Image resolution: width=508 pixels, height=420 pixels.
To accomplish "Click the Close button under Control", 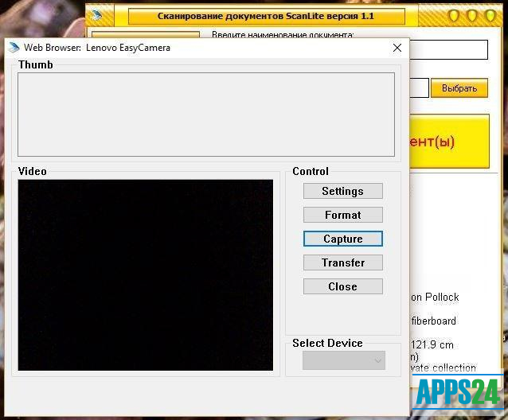I will click(x=342, y=286).
